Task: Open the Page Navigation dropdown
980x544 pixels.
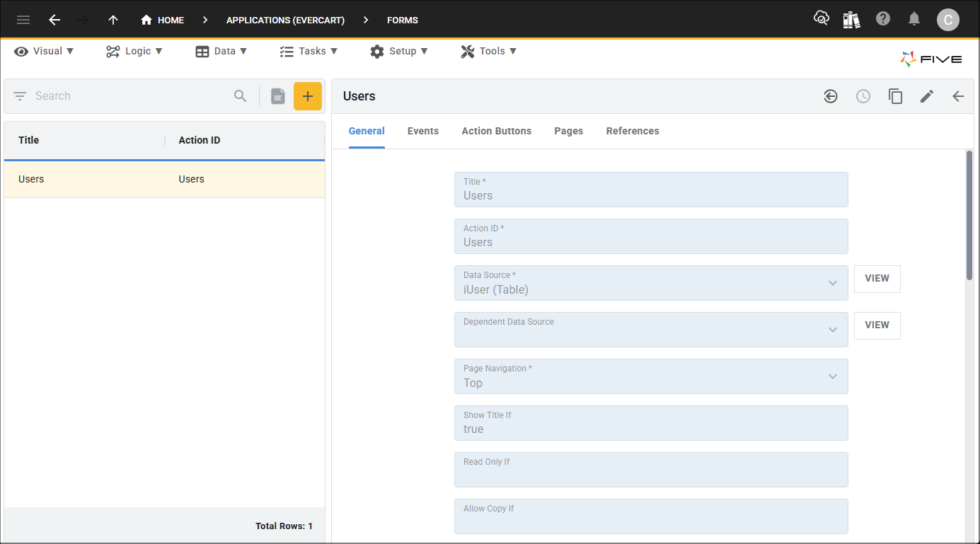Action: 833,376
